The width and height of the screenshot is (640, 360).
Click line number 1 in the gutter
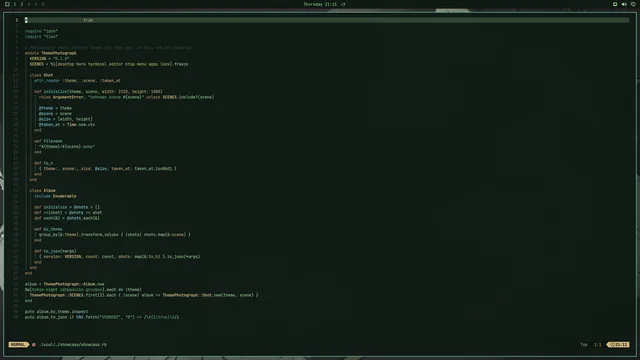click(x=17, y=20)
